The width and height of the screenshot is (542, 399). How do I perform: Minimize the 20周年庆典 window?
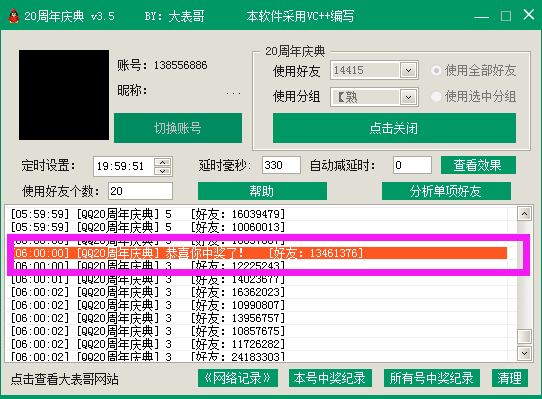click(x=482, y=16)
